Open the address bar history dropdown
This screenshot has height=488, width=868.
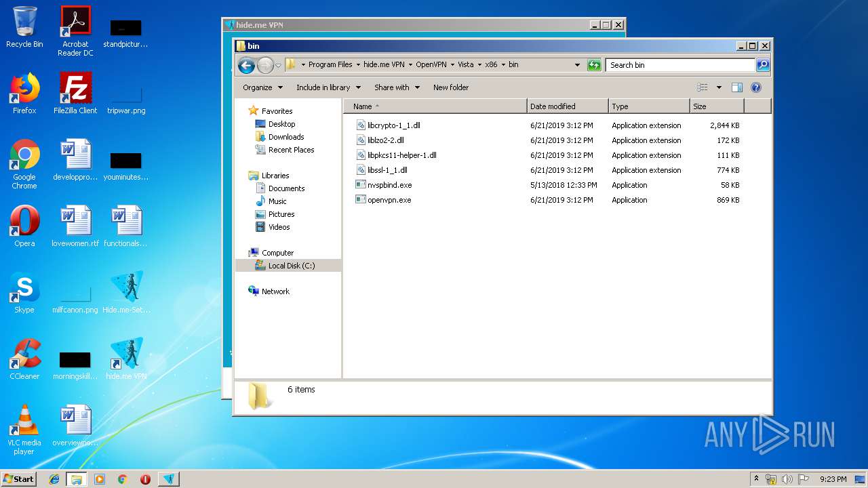(x=577, y=65)
